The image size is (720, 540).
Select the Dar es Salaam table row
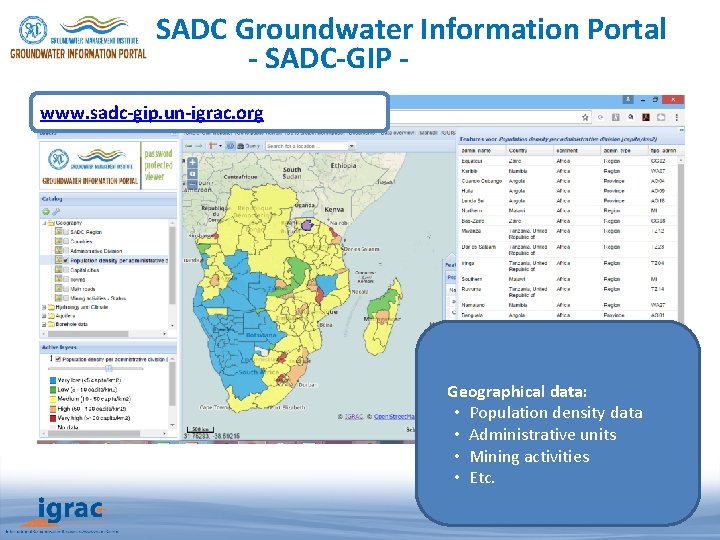click(568, 250)
